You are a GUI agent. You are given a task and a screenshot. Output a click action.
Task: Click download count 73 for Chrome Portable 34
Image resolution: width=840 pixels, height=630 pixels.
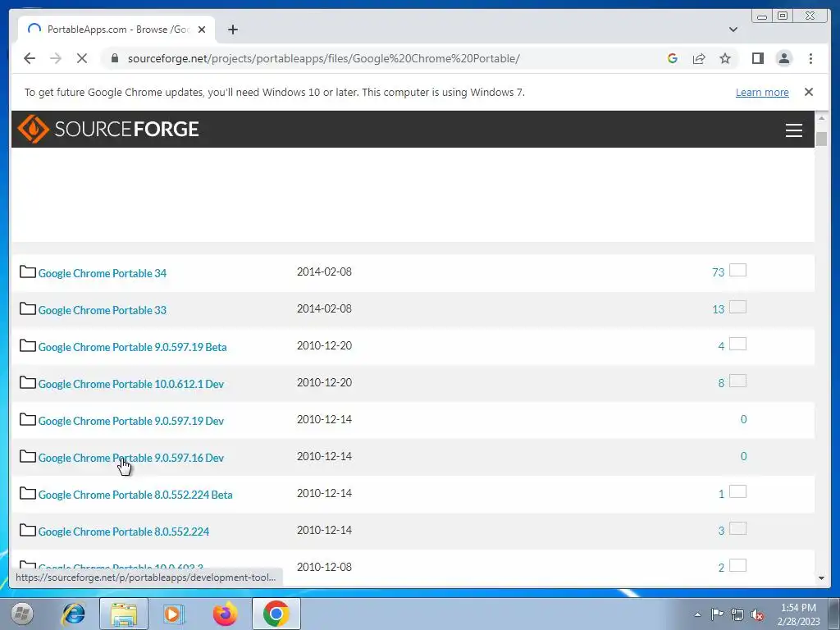tap(718, 272)
